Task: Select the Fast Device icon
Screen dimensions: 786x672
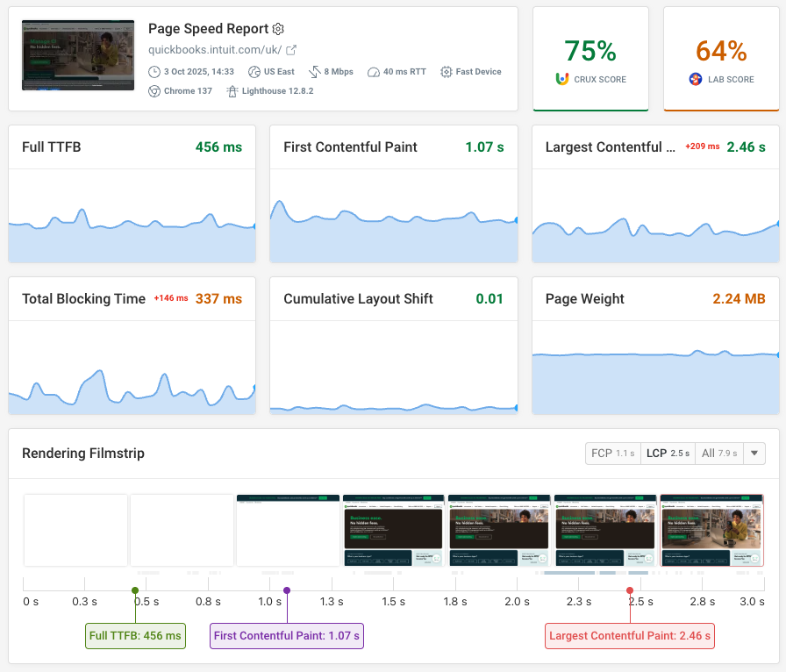Action: 447,71
